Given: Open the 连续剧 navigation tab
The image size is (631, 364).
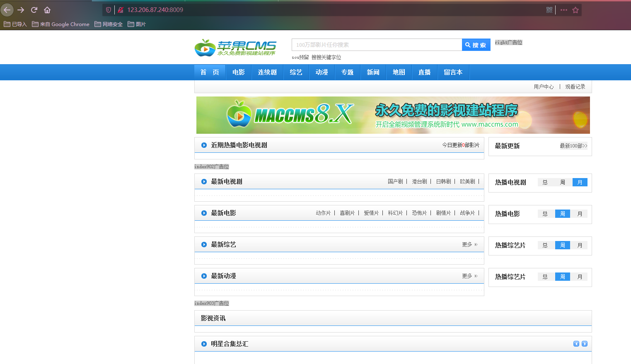Looking at the screenshot, I should click(x=267, y=72).
